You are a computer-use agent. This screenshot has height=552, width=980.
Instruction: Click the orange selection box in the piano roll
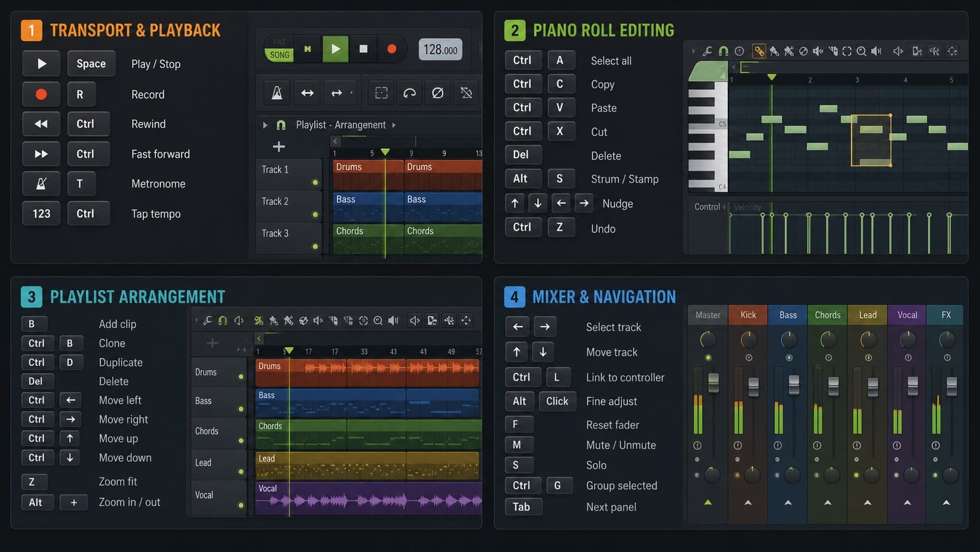[x=871, y=140]
